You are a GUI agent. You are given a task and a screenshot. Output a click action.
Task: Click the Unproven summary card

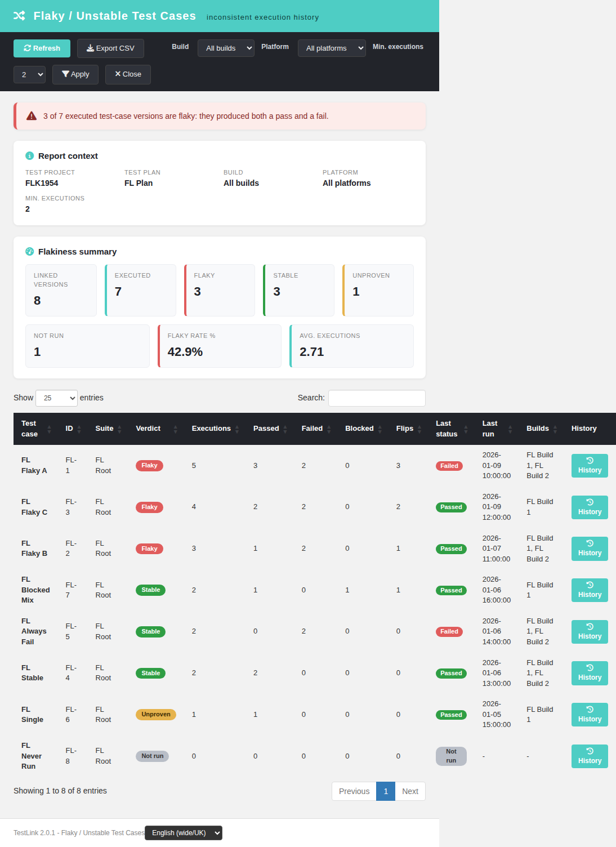click(378, 291)
